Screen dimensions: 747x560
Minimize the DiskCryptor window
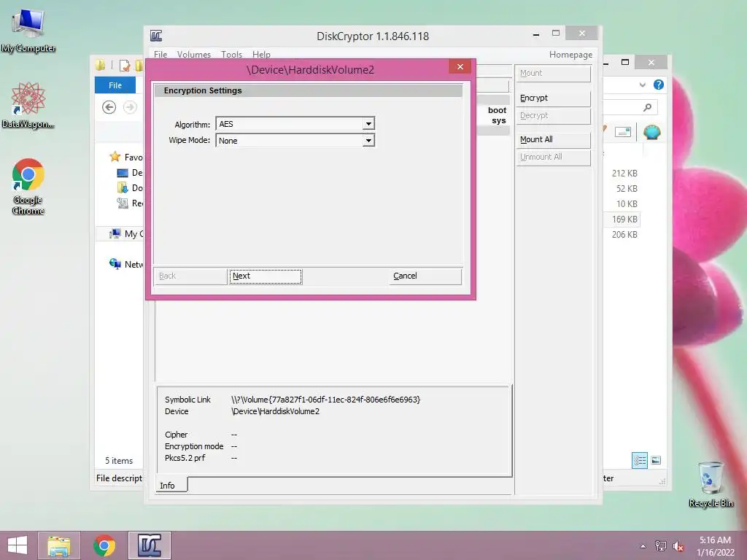[536, 34]
